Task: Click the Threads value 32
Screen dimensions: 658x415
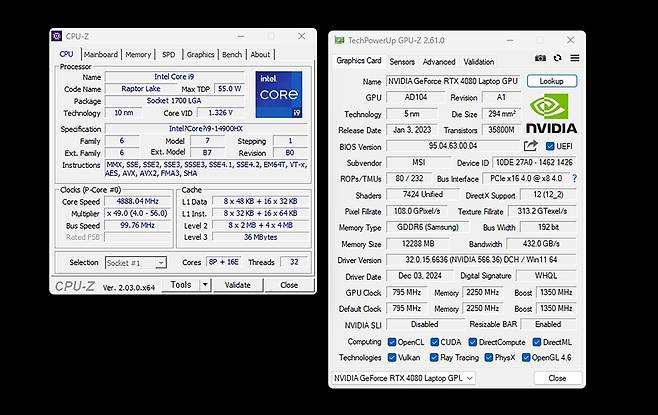Action: (294, 262)
